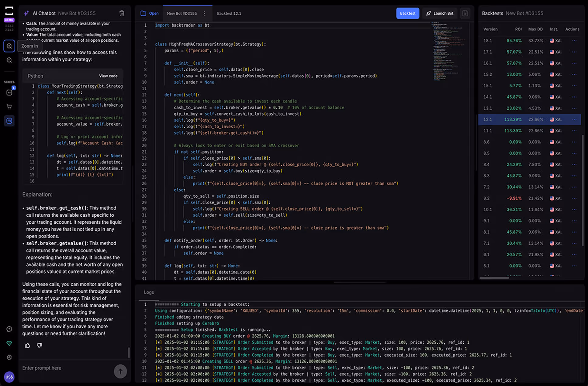Image resolution: width=588 pixels, height=386 pixels.
Task: Give thumbs up to chatbot answer
Action: click(28, 345)
